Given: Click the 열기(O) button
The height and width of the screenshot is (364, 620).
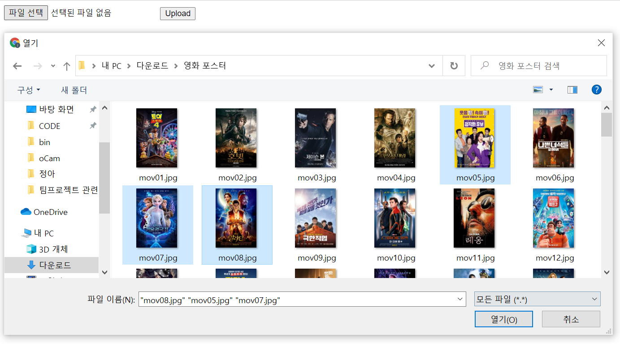Looking at the screenshot, I should click(504, 319).
